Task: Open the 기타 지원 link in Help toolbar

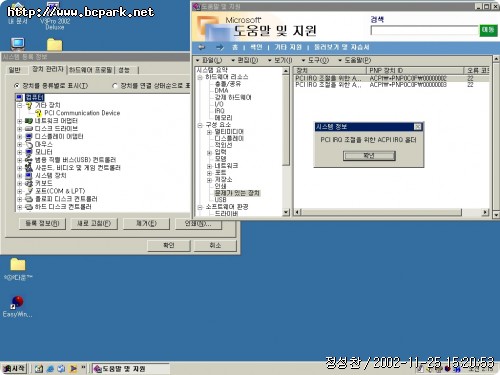Action: click(288, 47)
